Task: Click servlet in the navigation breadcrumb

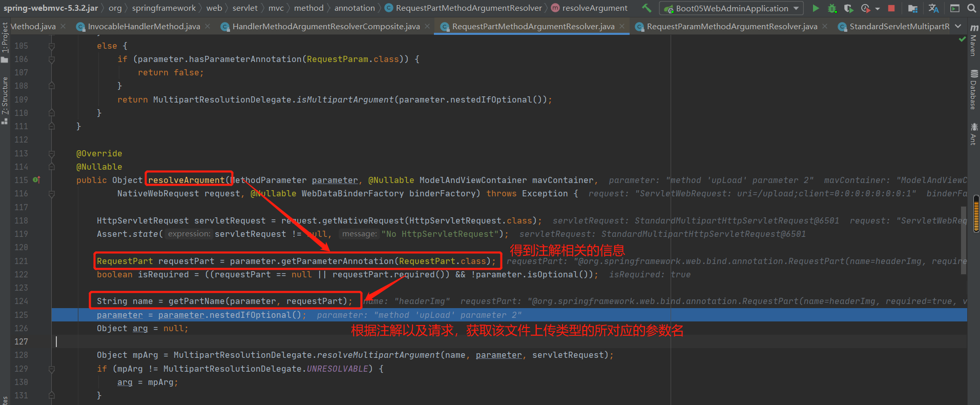Action: (x=245, y=8)
